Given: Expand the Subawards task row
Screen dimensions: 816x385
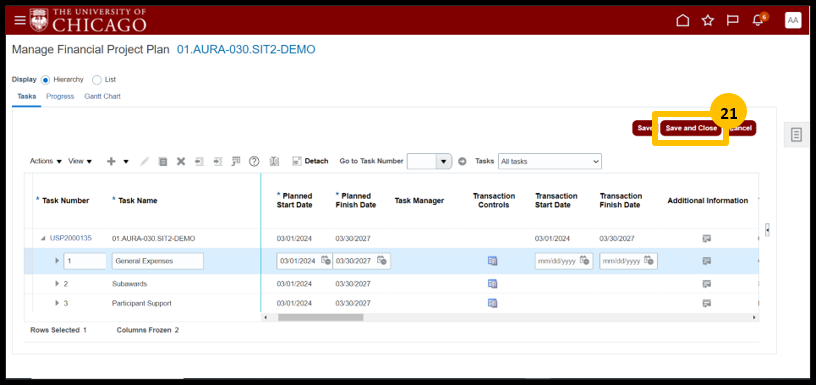Looking at the screenshot, I should 57,284.
